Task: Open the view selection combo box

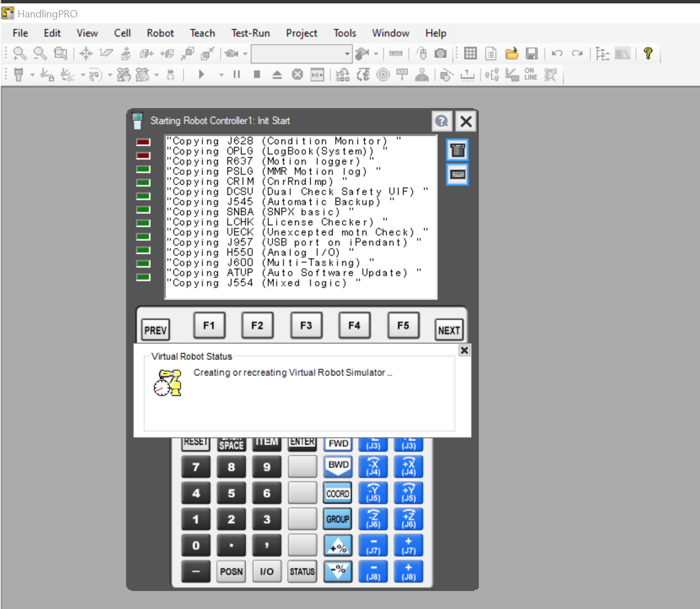Action: click(302, 54)
